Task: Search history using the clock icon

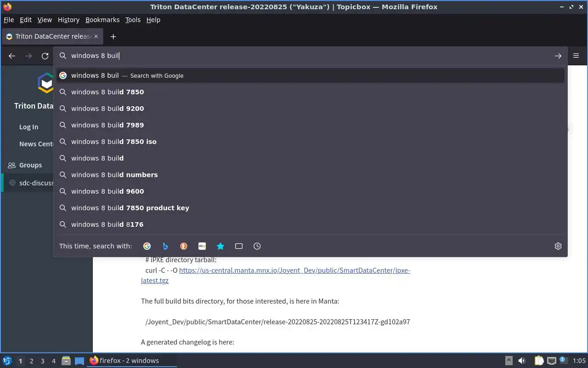Action: click(257, 246)
